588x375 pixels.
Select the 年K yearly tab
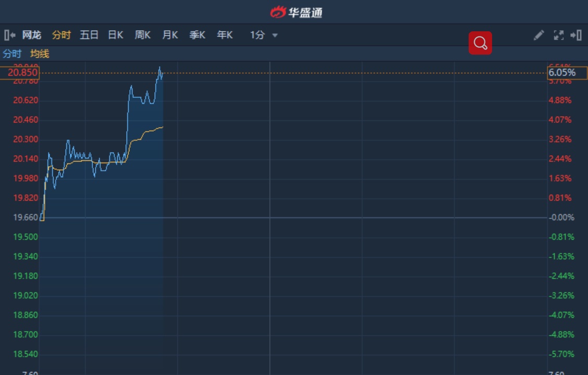[225, 35]
